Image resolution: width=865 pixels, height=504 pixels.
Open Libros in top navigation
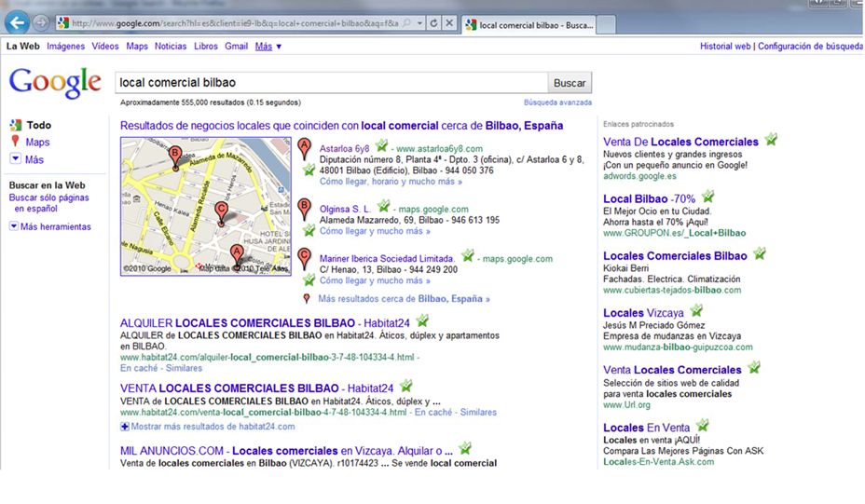click(206, 47)
